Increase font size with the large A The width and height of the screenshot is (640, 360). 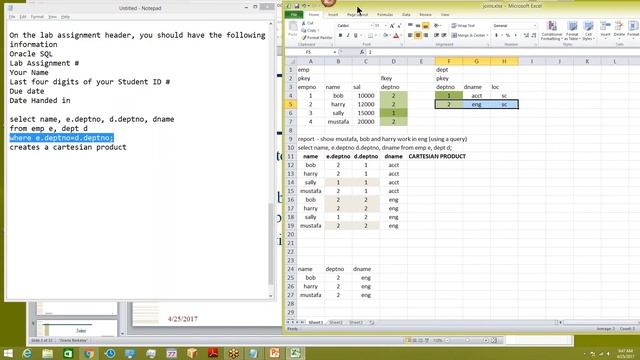[x=392, y=26]
